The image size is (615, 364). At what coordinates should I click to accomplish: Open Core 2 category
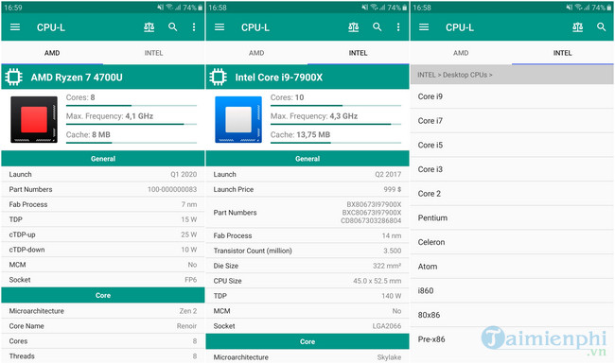coord(512,194)
